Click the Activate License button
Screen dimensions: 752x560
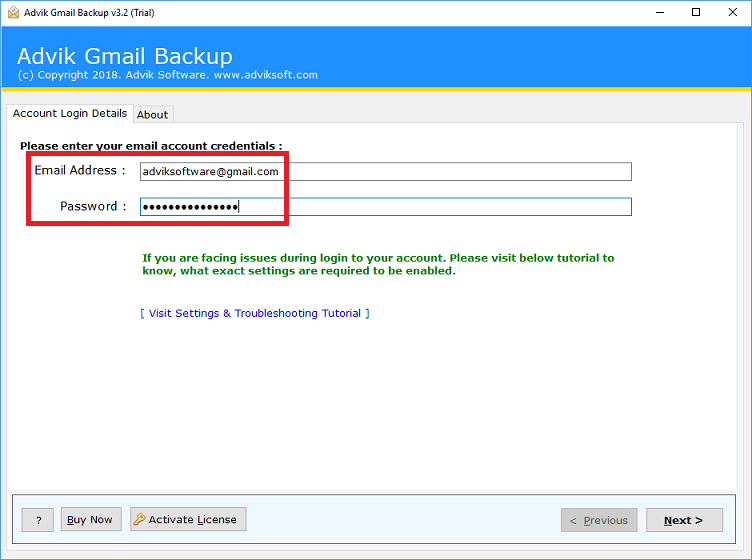(x=188, y=519)
